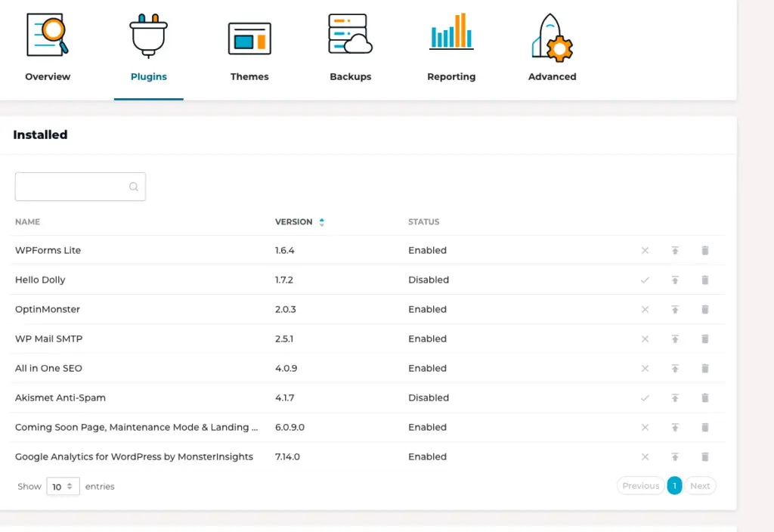This screenshot has height=532, width=774.
Task: Disable the All in One SEO plugin
Action: 645,369
